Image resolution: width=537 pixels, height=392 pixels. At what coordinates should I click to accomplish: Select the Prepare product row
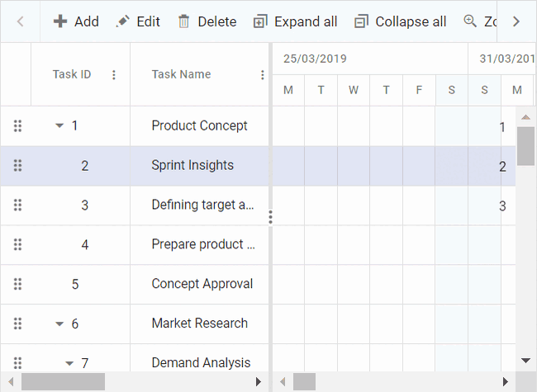[202, 244]
